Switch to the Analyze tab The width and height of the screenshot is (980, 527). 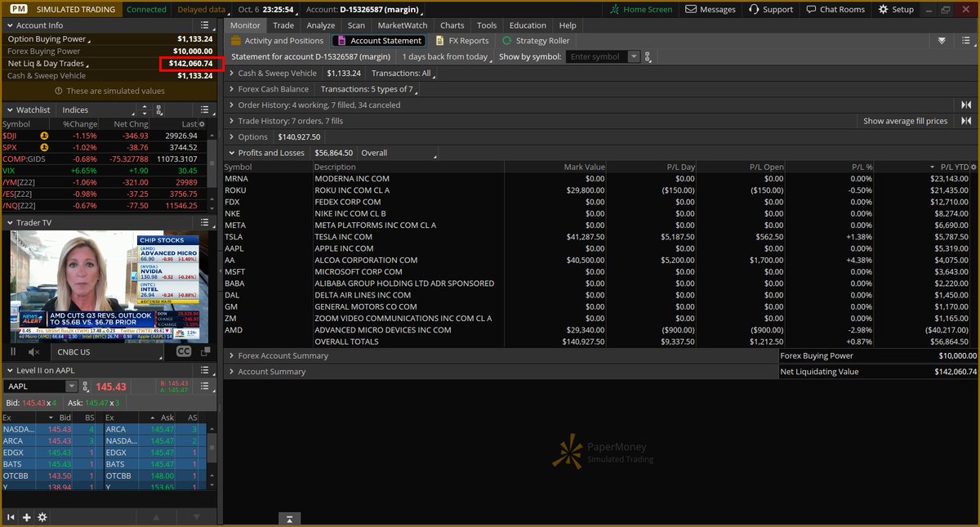tap(321, 25)
